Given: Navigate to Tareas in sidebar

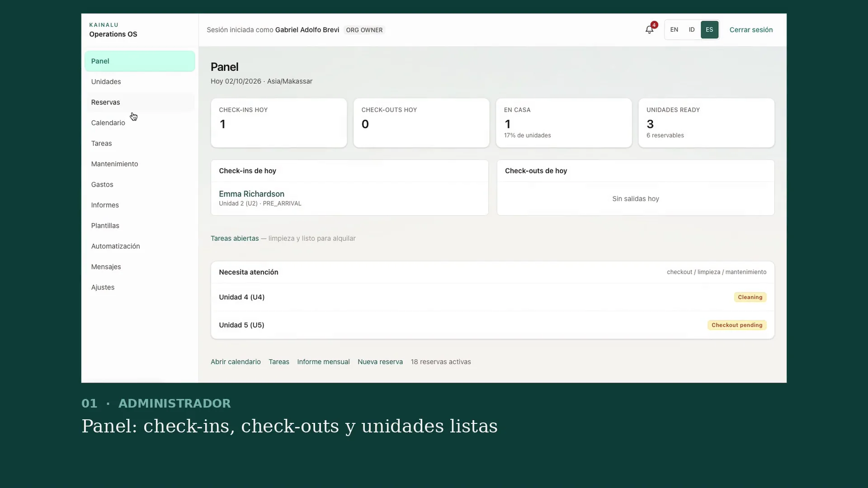Looking at the screenshot, I should pyautogui.click(x=140, y=143).
